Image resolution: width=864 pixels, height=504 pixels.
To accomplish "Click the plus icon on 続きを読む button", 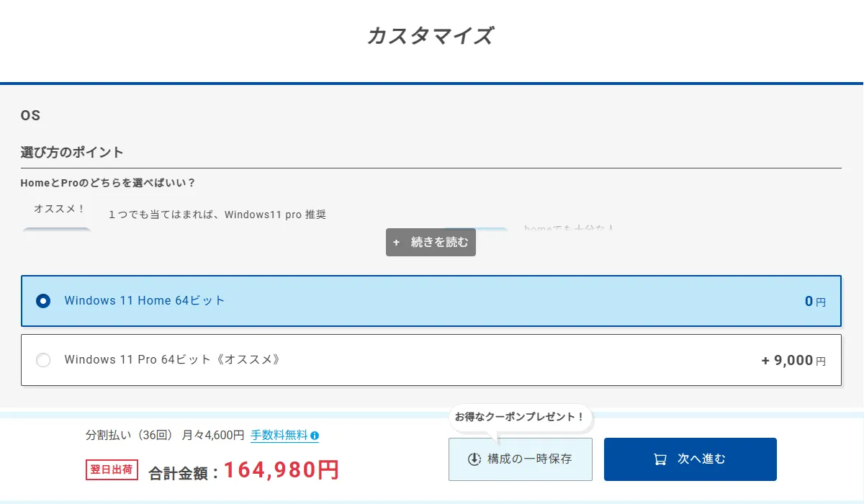I will pos(396,243).
